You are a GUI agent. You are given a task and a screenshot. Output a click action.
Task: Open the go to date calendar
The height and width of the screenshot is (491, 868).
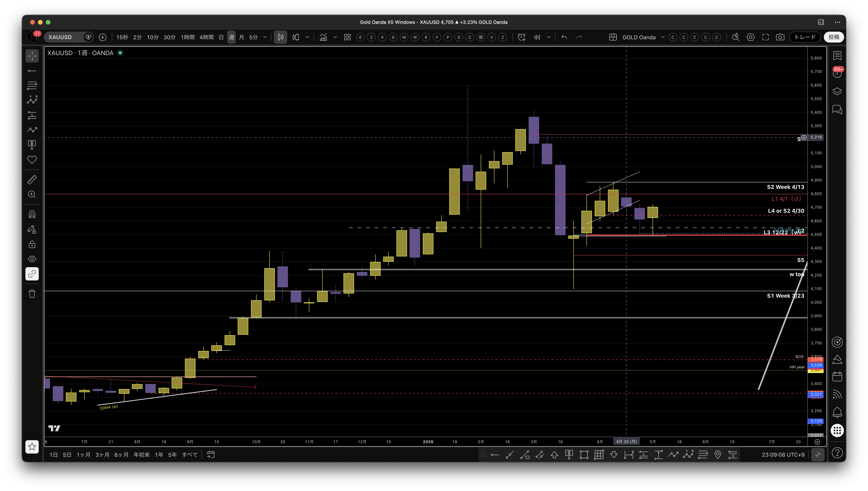pos(211,455)
